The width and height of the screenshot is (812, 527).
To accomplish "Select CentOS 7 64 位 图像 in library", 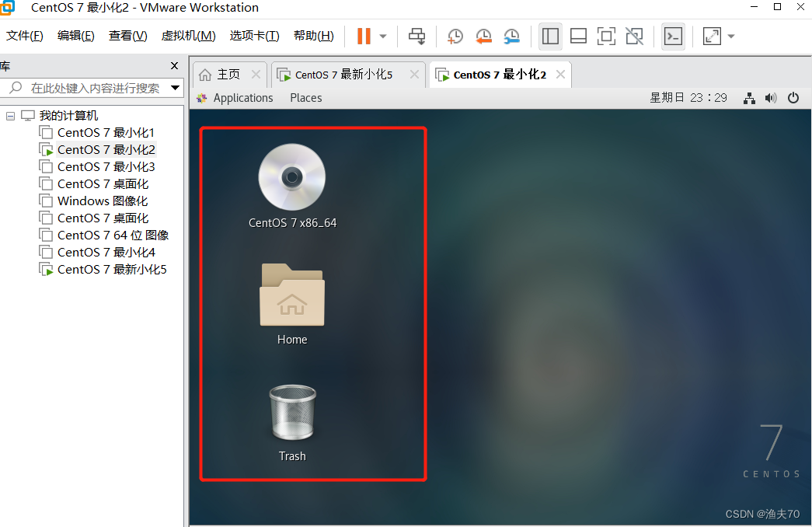I will tap(113, 236).
